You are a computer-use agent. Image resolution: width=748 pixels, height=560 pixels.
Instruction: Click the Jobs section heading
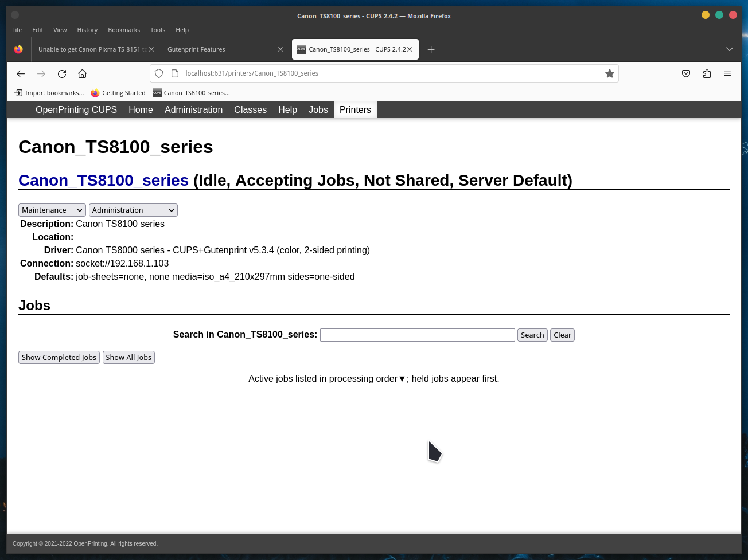(34, 306)
